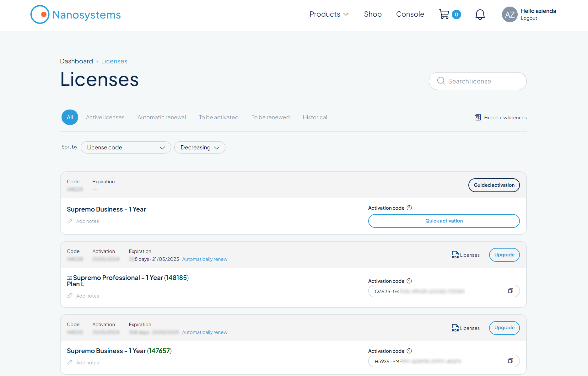
Task: Expand the Products menu
Action: [x=329, y=14]
